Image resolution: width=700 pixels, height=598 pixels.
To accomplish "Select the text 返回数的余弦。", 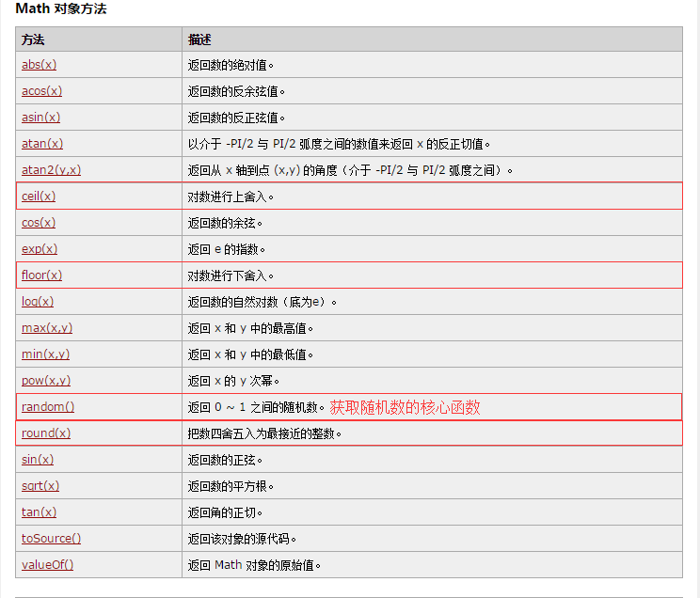I will click(x=225, y=223).
